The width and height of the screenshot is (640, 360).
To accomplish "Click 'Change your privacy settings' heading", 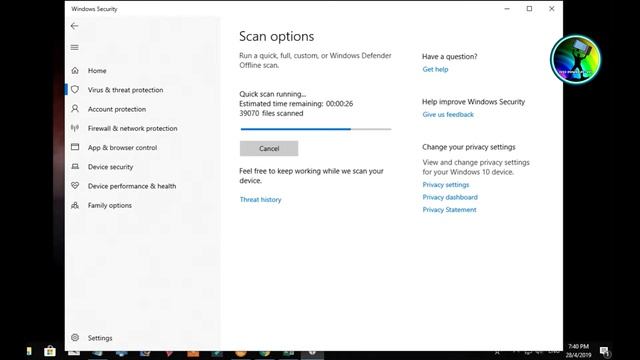I will (x=469, y=147).
